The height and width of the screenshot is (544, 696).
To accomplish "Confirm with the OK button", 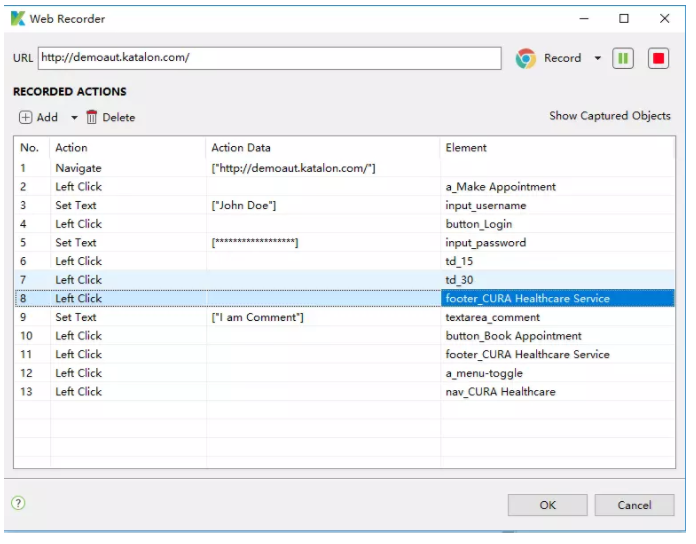I will pos(547,505).
